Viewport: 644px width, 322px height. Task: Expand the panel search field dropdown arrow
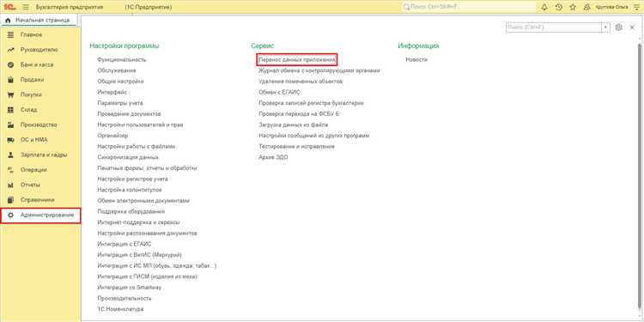click(606, 27)
